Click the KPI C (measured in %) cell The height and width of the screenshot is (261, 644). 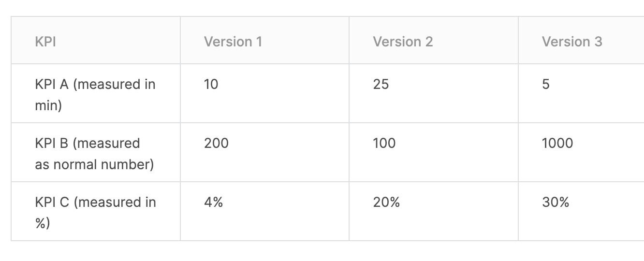(96, 211)
